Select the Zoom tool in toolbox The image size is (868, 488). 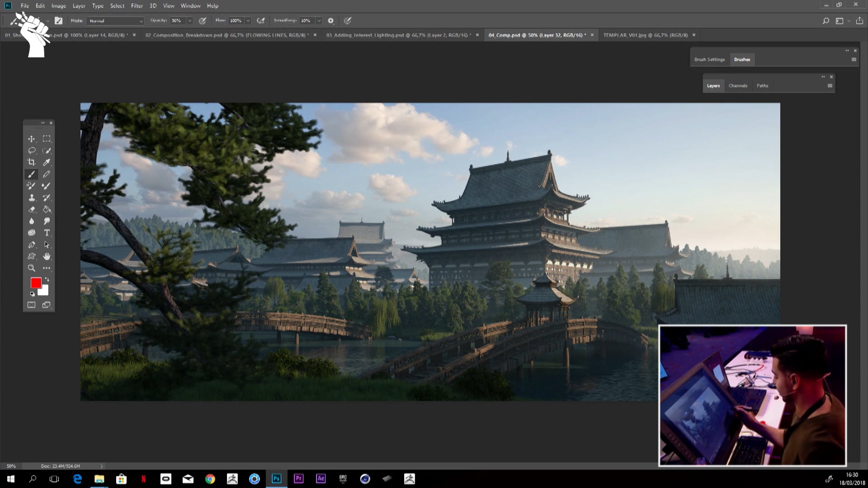[32, 268]
